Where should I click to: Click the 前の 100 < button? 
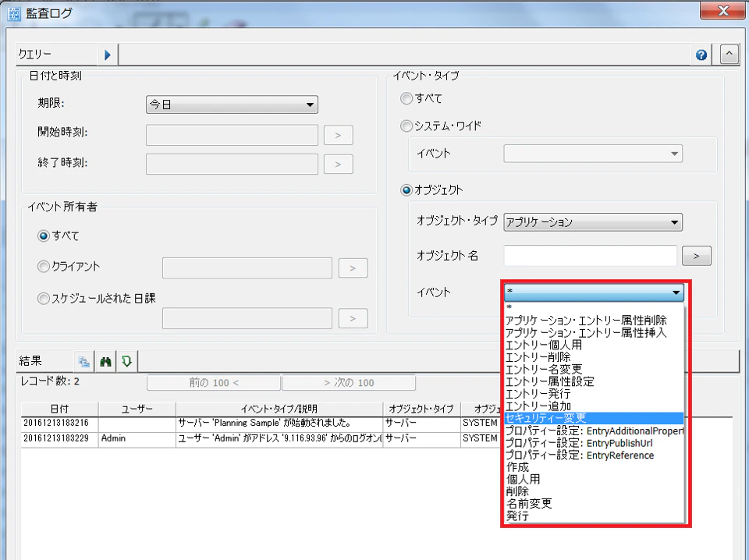coord(214,383)
